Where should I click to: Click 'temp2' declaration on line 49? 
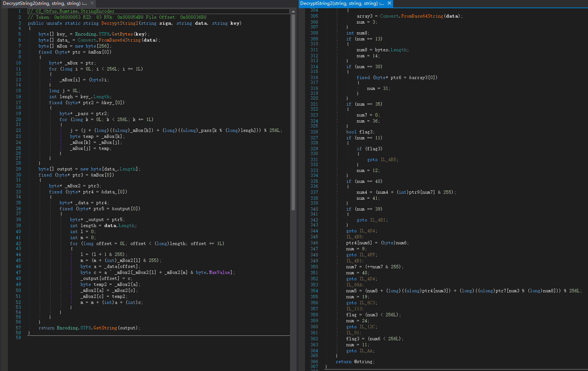pos(100,284)
